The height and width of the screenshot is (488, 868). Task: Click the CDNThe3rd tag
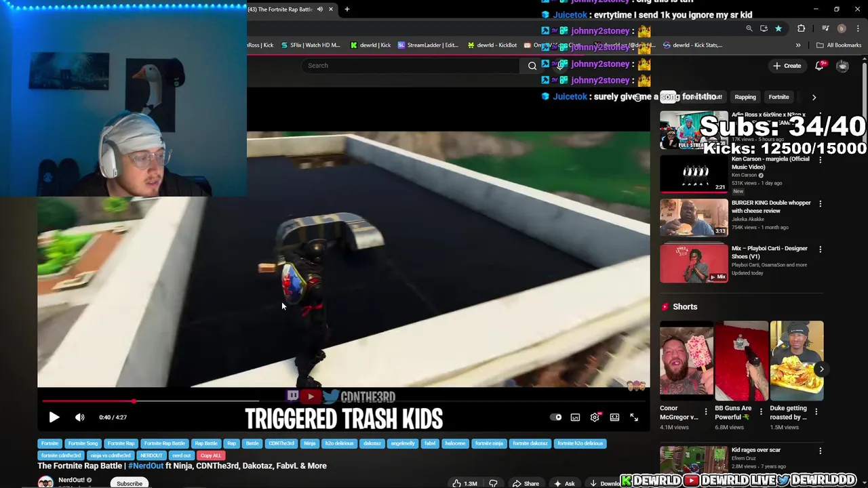281,443
